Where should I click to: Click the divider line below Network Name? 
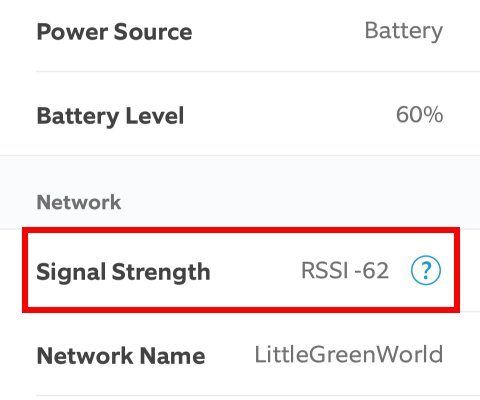258,396
